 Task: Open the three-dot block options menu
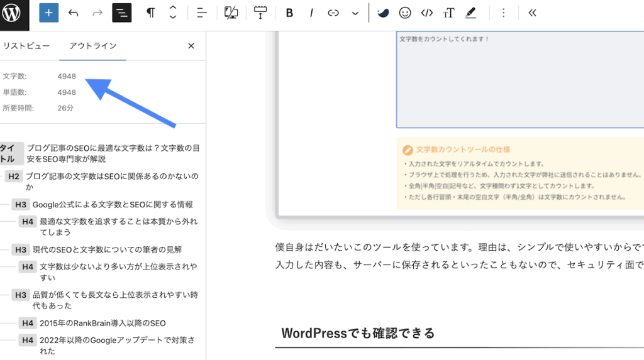pos(503,13)
